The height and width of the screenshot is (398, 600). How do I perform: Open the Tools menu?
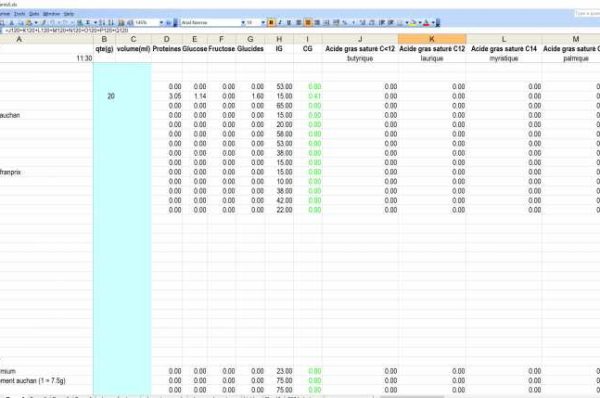[x=20, y=14]
